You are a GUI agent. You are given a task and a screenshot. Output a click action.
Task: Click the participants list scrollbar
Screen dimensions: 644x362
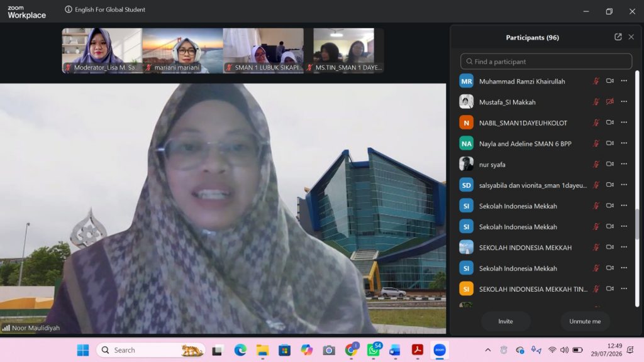coord(637,224)
